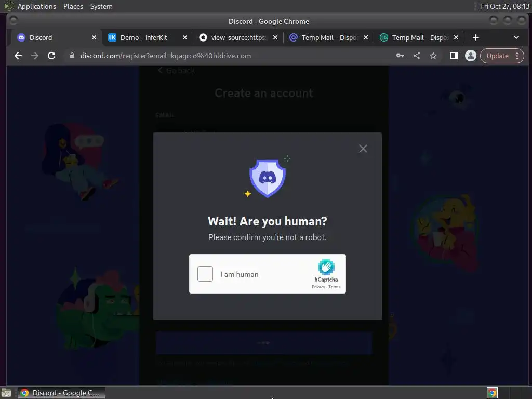Switch to the first Temp Mail tab

pos(329,37)
